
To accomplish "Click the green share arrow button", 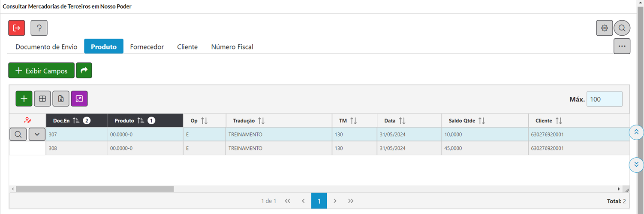I will [x=84, y=70].
